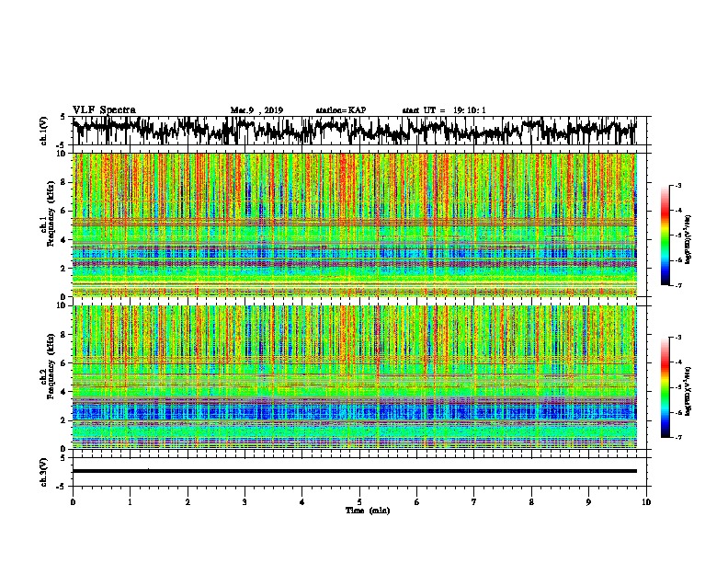The height and width of the screenshot is (563, 728).
Task: Click the '-3' value on ch.1 colorbar
Action: (678, 186)
